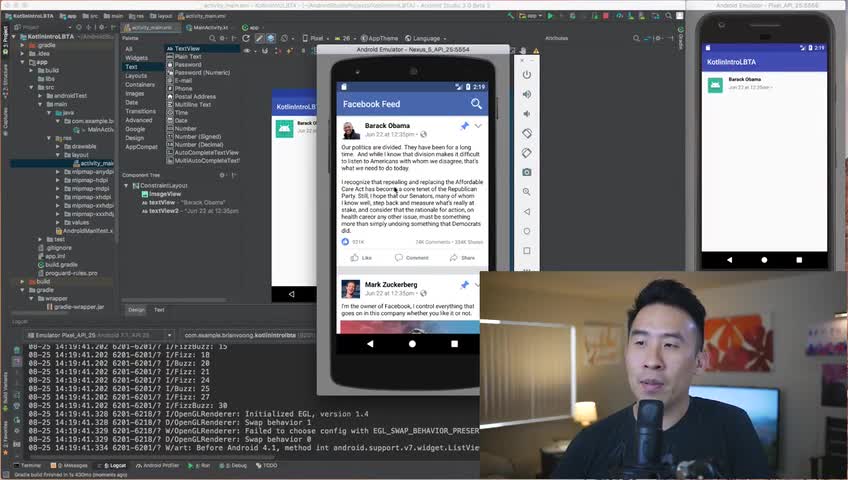Open the Language dropdown in layout editor
The height and width of the screenshot is (480, 848).
(425, 38)
